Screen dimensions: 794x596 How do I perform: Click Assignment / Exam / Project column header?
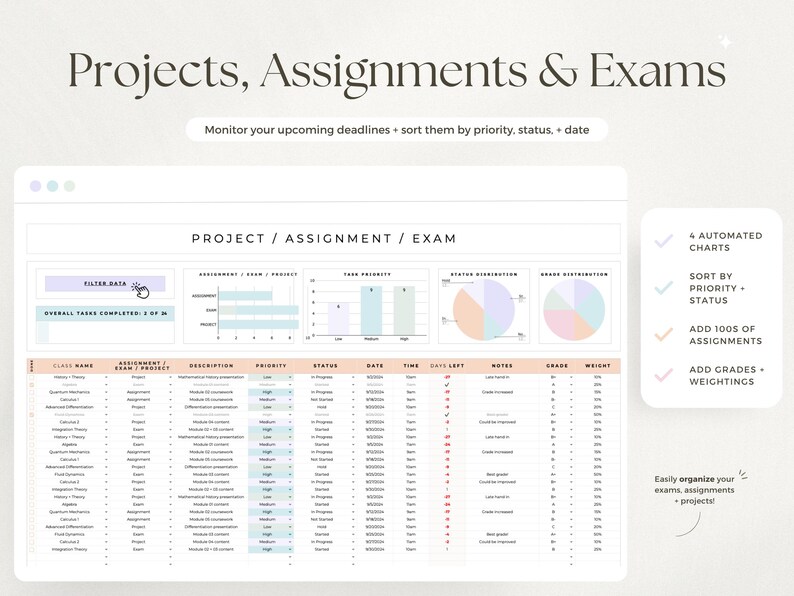tap(142, 366)
